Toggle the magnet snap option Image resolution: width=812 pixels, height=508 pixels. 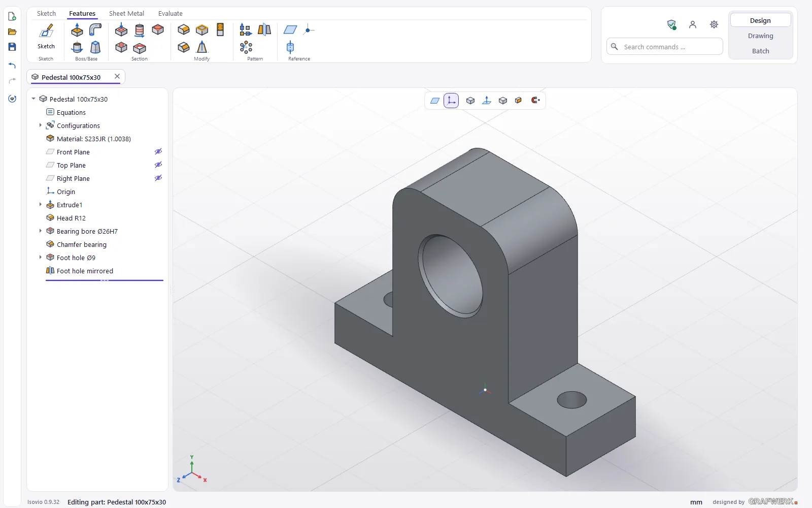pos(535,101)
